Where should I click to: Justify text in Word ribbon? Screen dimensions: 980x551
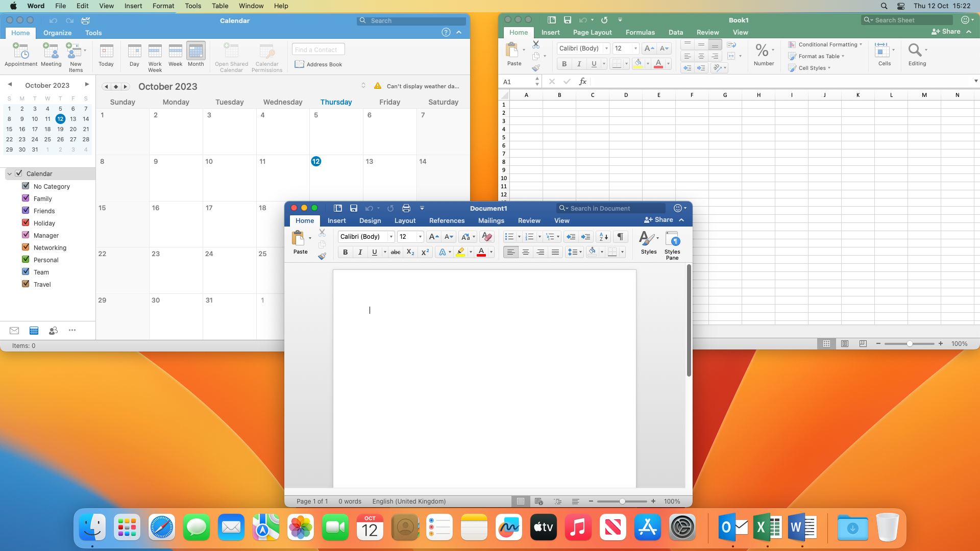555,252
